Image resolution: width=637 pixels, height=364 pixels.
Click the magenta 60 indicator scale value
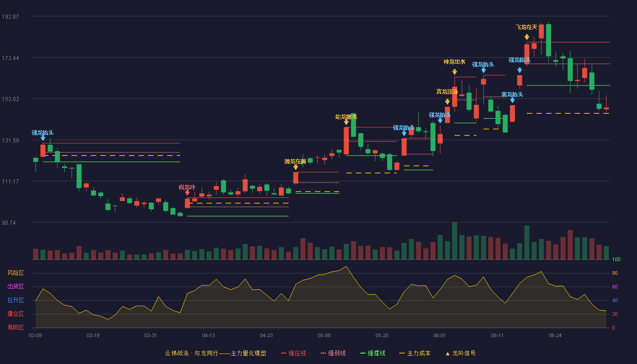click(x=615, y=287)
